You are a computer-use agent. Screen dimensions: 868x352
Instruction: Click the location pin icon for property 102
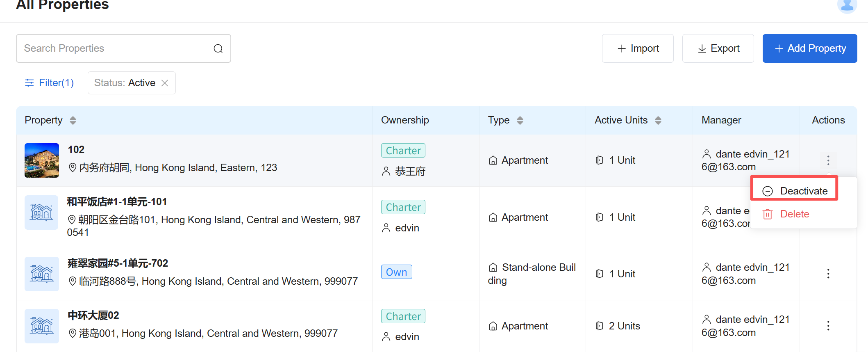point(73,168)
